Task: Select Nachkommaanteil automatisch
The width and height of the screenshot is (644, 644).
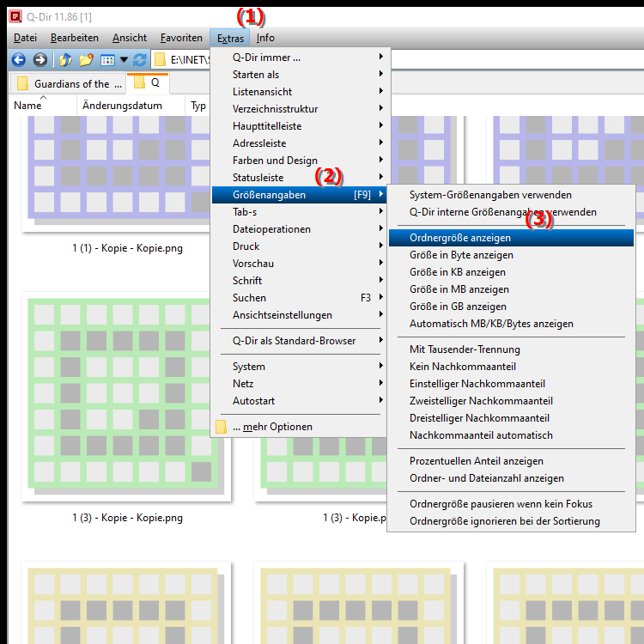Action: 511,435
